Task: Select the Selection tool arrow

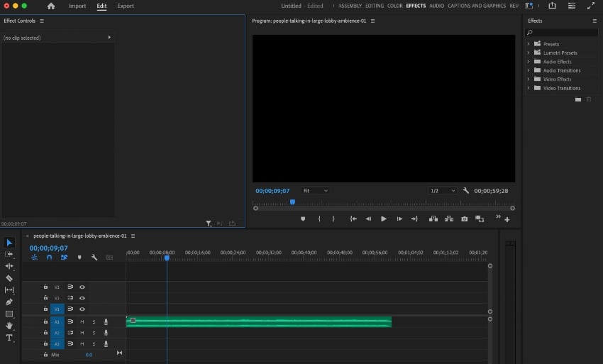Action: pos(9,243)
